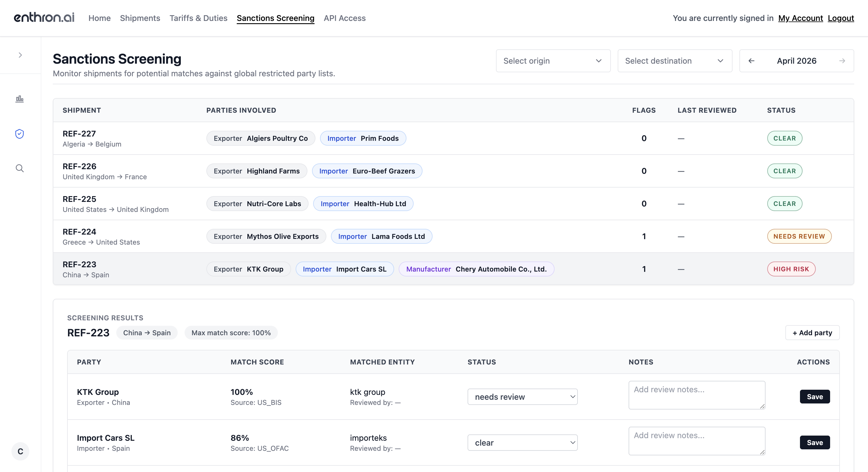Screen dimensions: 868x472
Task: Expand the collapsed sidebar chevron
Action: tap(20, 55)
